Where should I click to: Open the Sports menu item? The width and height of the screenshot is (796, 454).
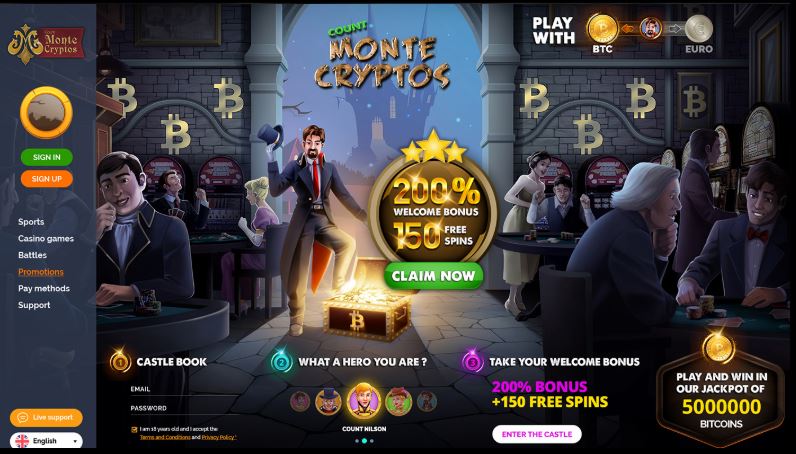pyautogui.click(x=31, y=222)
